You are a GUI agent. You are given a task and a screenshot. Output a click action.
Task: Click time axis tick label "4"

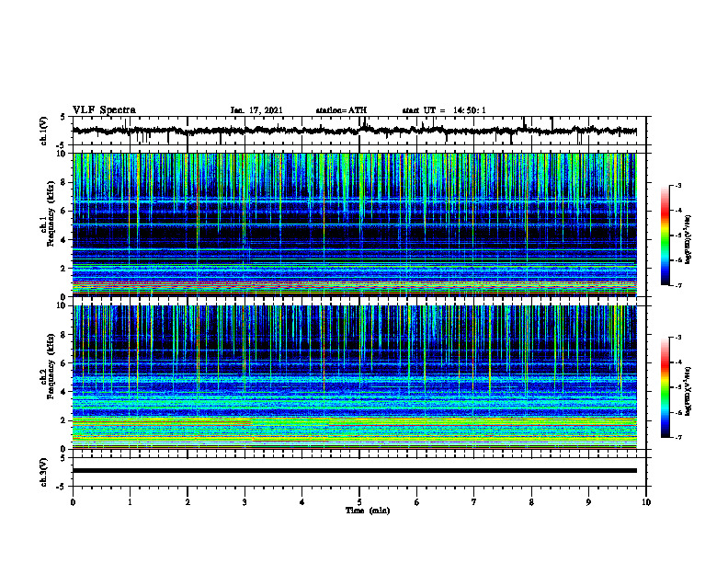pos(301,502)
